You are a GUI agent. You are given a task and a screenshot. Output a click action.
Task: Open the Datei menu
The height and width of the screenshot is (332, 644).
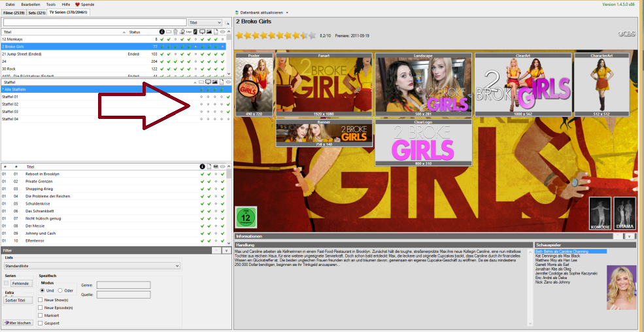click(x=10, y=5)
